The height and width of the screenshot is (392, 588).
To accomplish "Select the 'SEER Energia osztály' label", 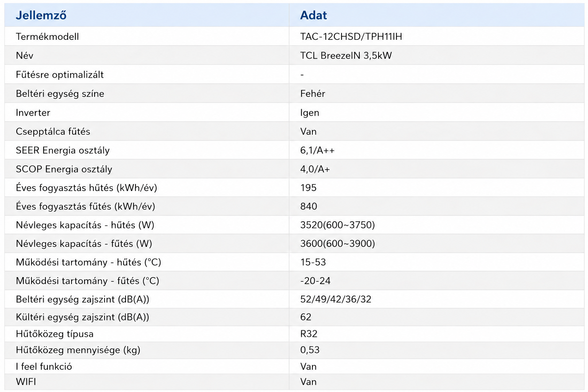I will coord(63,150).
